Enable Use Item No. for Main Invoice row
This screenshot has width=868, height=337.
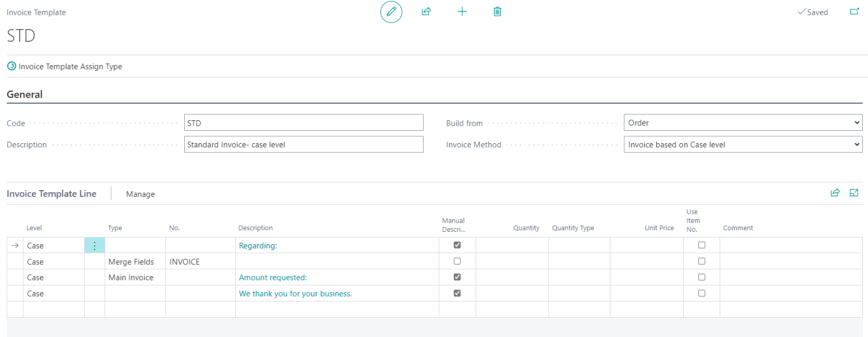(x=701, y=277)
